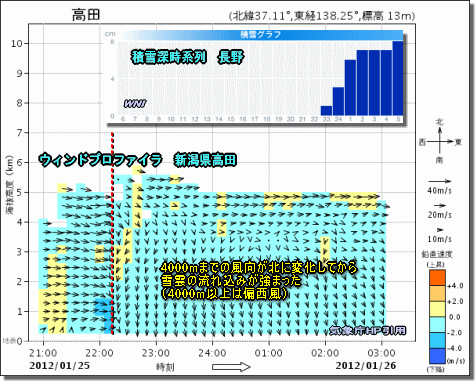Click the 7 km altitude label

pyautogui.click(x=20, y=133)
